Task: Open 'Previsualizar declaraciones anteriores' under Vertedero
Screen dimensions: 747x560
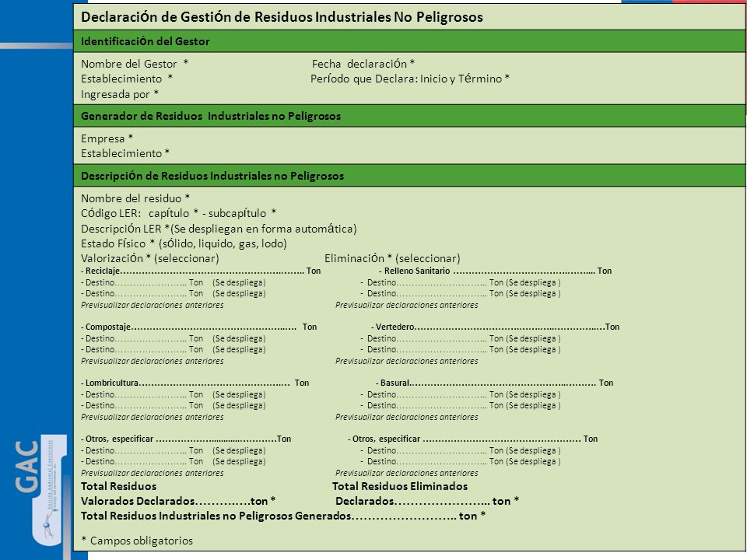Action: pos(406,361)
